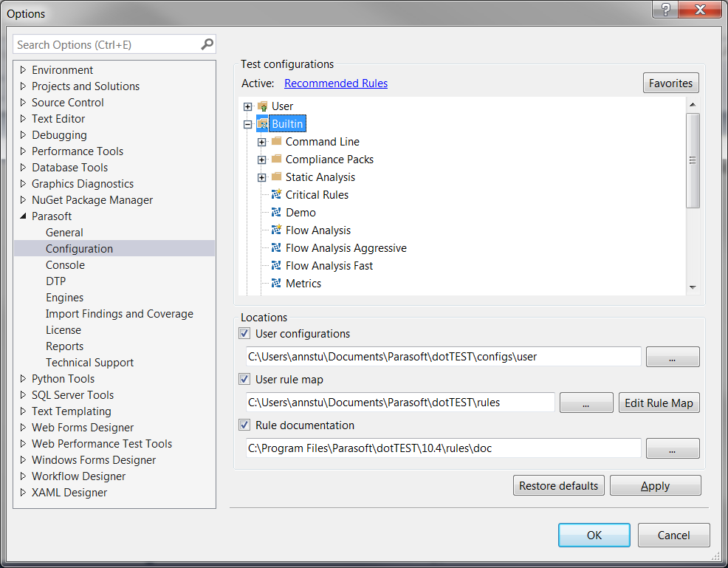Click the Apply button

(655, 485)
